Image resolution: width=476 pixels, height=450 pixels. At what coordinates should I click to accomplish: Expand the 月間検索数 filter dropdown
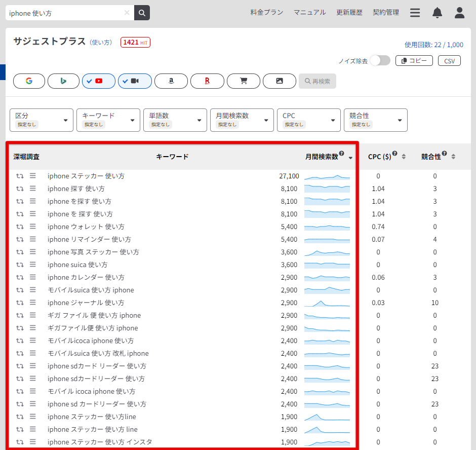click(242, 120)
